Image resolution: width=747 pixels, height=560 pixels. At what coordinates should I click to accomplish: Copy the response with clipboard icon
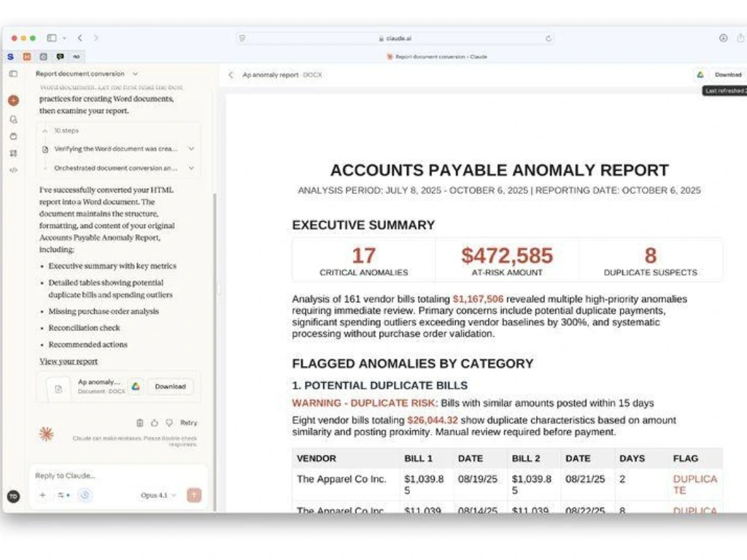(139, 423)
